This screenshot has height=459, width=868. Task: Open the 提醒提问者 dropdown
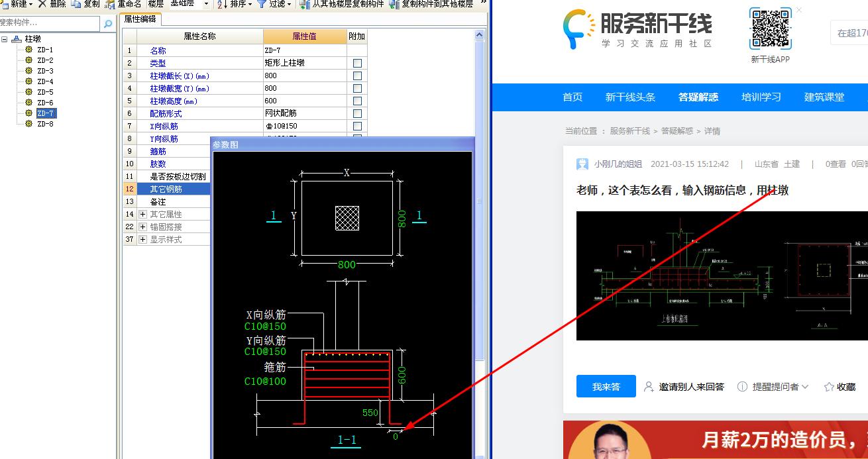click(x=773, y=387)
